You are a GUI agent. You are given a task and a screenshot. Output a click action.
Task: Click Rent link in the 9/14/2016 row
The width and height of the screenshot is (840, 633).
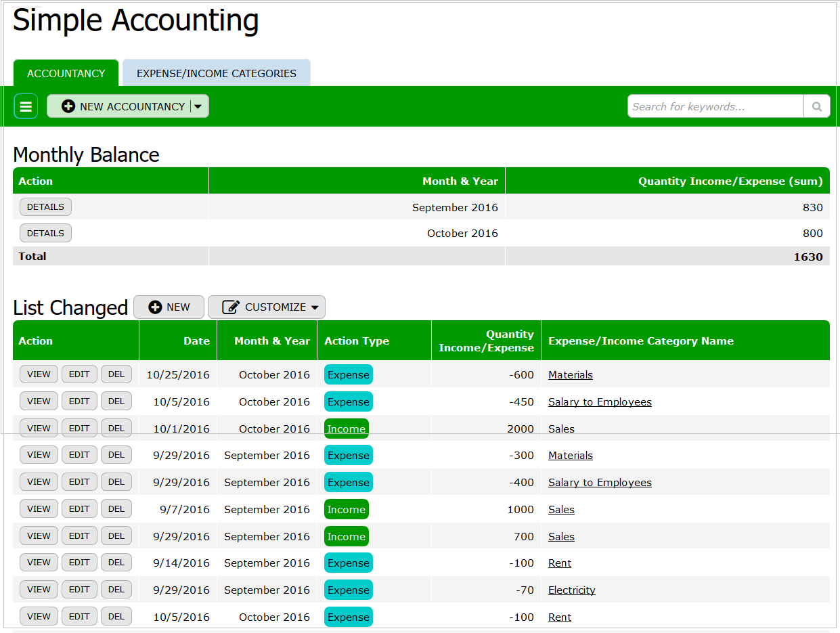tap(559, 563)
